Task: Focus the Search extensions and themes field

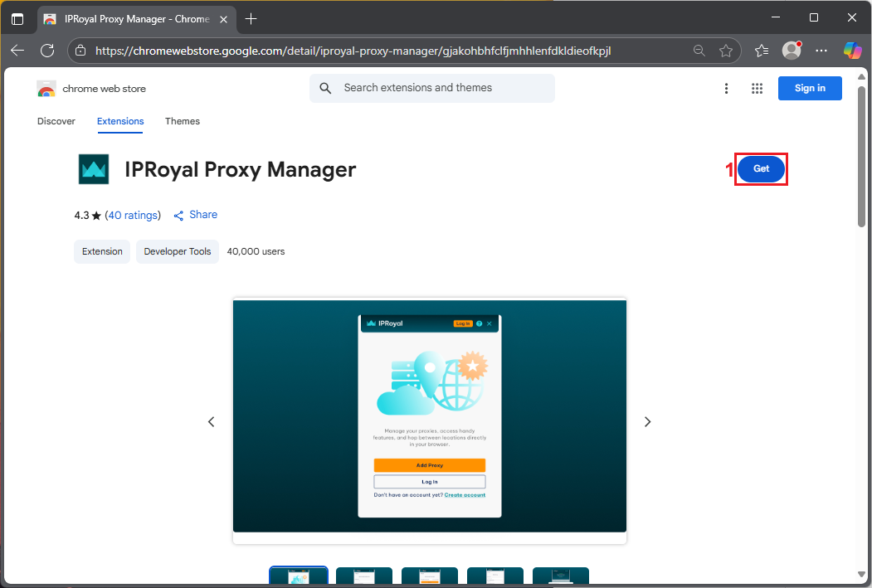Action: (432, 88)
